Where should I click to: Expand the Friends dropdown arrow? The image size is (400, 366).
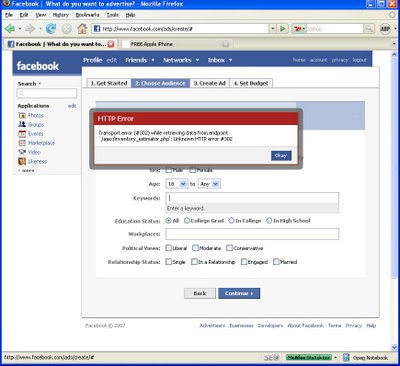coord(153,60)
